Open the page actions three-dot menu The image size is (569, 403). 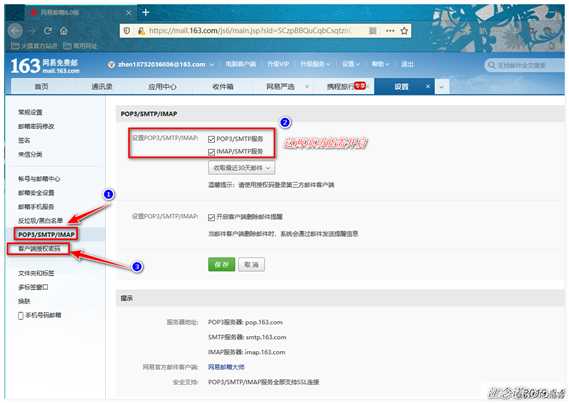[390, 31]
